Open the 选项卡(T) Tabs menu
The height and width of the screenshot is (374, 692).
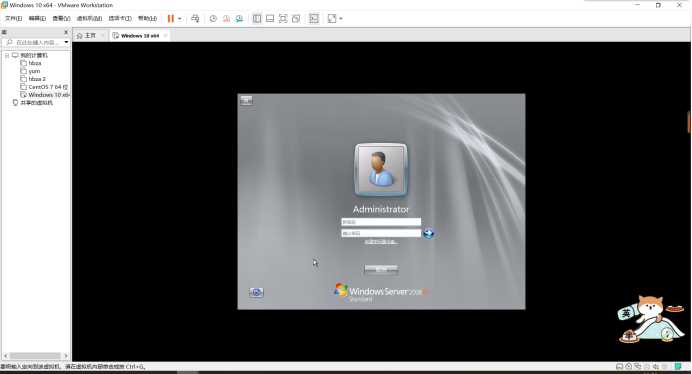click(120, 19)
